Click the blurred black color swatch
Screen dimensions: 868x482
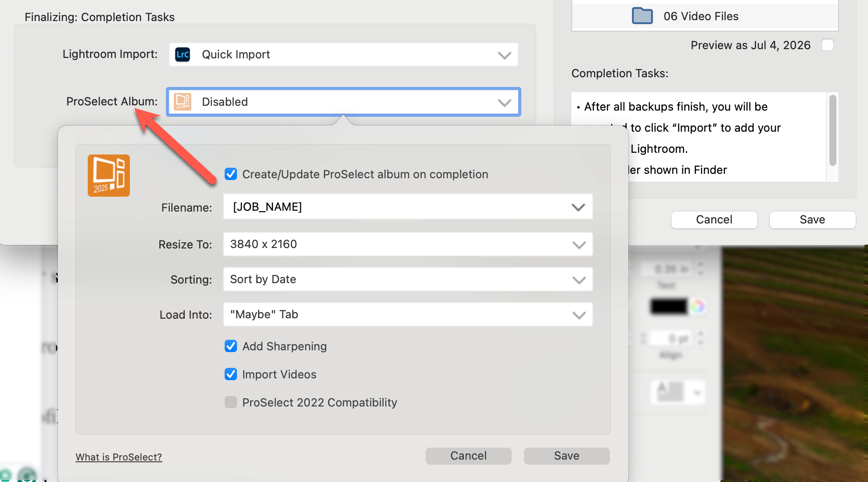tap(668, 306)
